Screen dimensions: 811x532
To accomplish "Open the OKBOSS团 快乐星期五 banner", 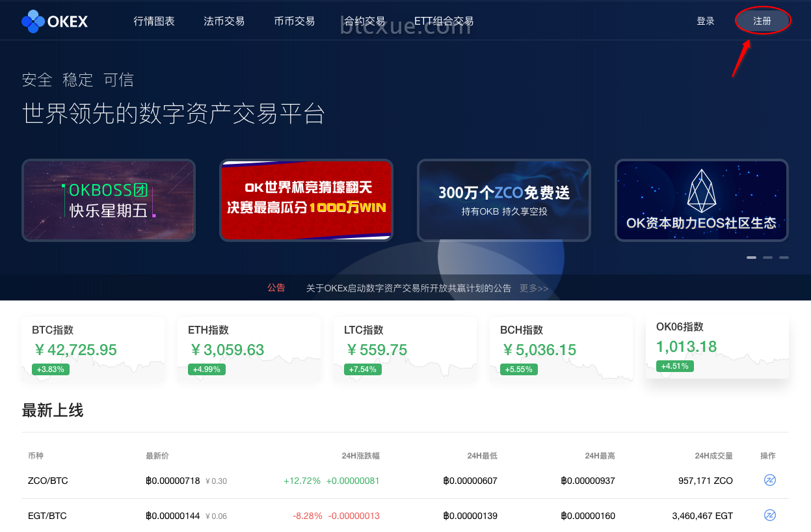I will (x=109, y=200).
